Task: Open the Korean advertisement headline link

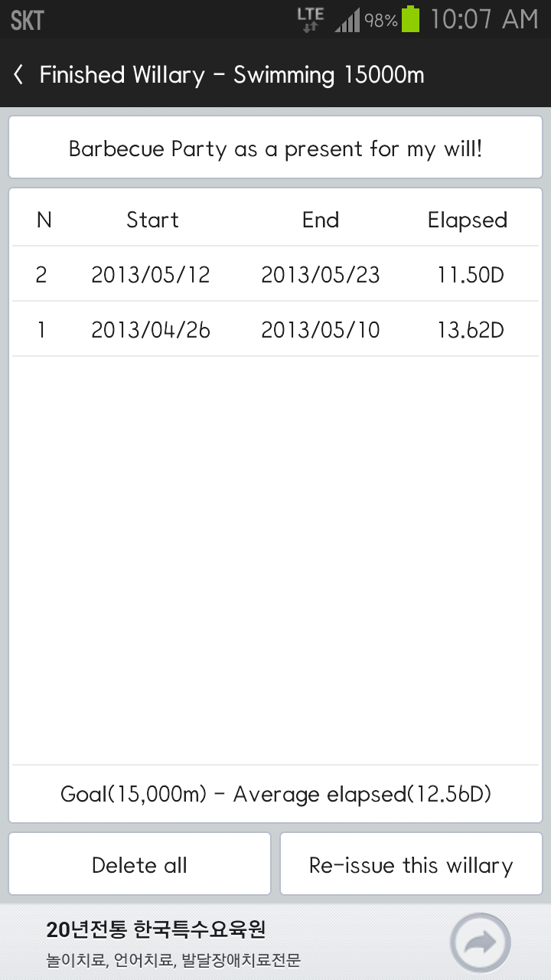Action: 156,929
